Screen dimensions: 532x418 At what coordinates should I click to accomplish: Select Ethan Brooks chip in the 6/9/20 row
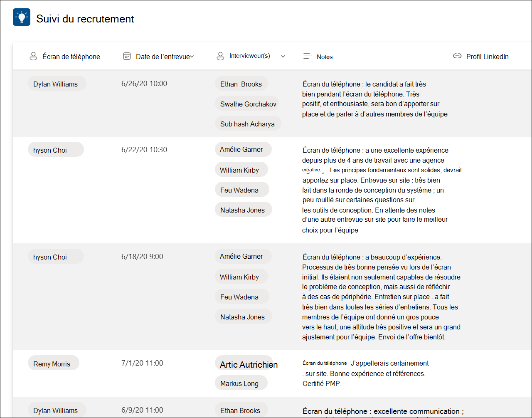[x=241, y=410]
